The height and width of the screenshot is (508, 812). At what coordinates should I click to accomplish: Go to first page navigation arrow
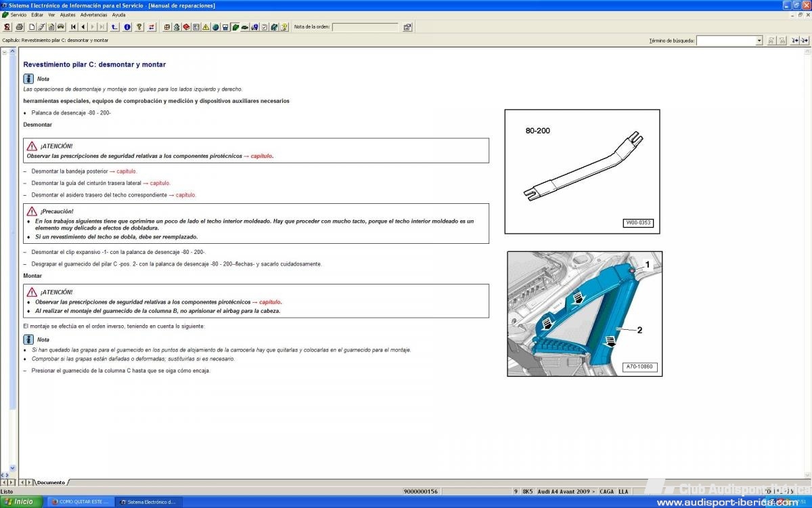pos(73,27)
